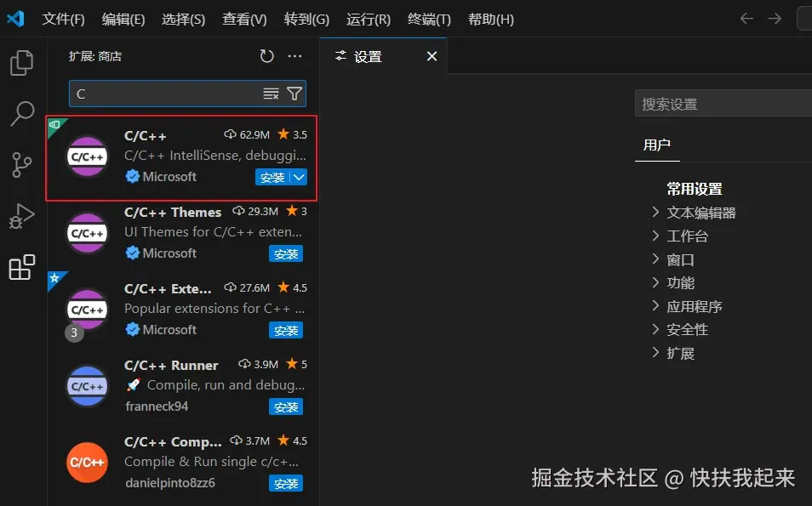Open Run and Debug view

point(22,216)
